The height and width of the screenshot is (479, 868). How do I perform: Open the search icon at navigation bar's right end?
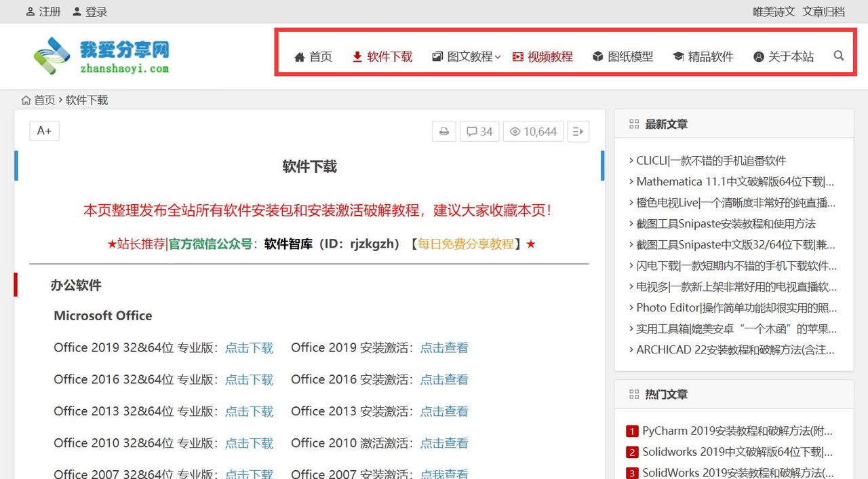tap(839, 56)
